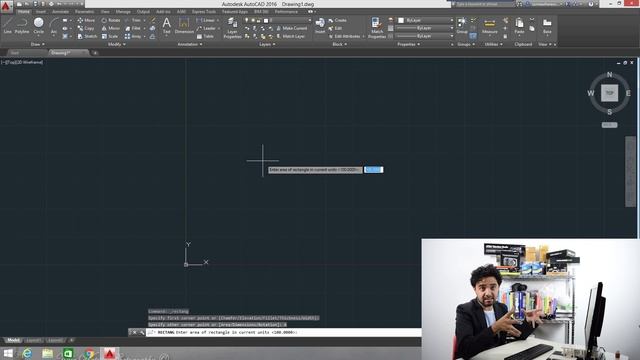
Task: Switch to the Output ribbon tab
Action: [143, 12]
